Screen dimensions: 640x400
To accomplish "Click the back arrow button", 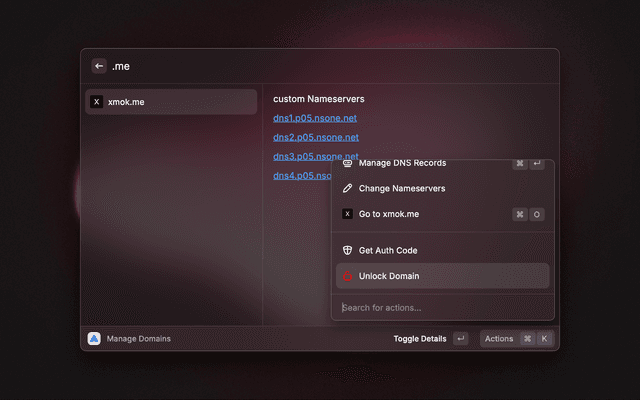I will pyautogui.click(x=99, y=66).
